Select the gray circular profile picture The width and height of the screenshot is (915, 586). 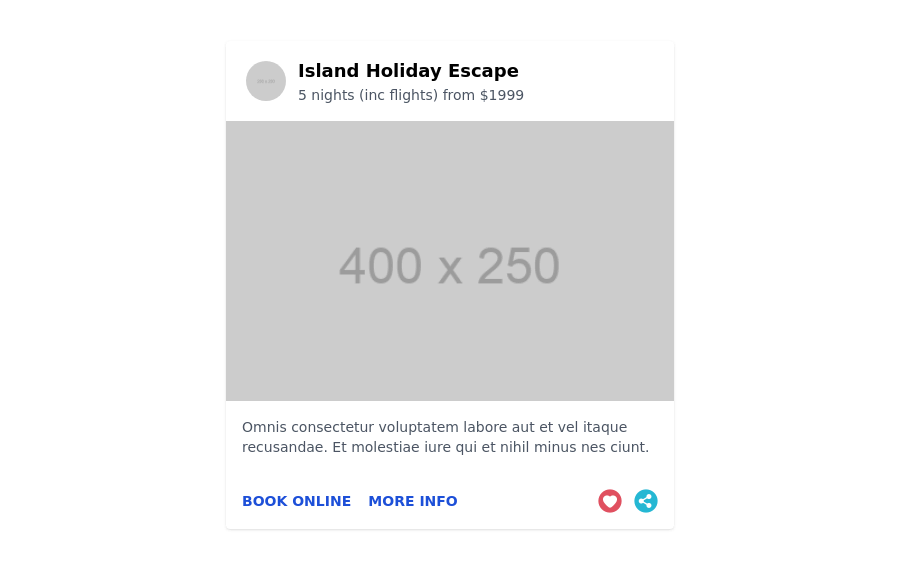(266, 81)
